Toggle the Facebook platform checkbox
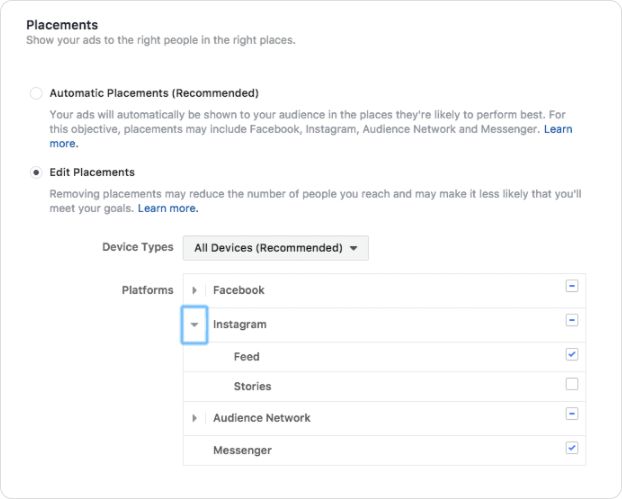Image resolution: width=622 pixels, height=499 pixels. coord(571,286)
